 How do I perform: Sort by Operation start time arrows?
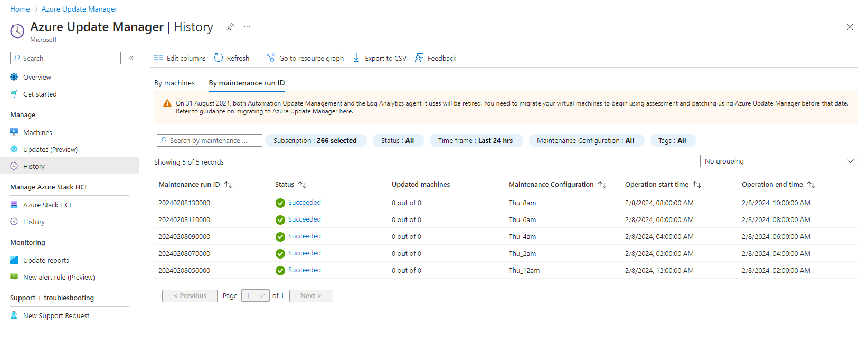[x=697, y=185]
